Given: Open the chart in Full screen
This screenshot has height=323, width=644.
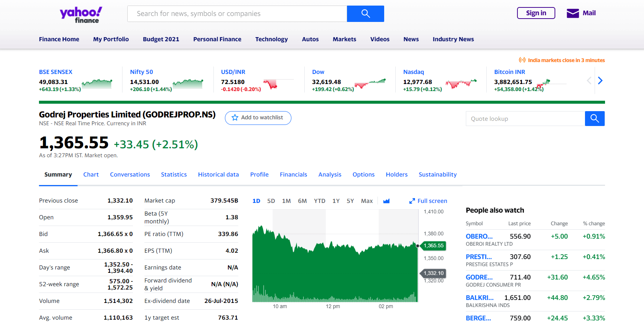Looking at the screenshot, I should coord(428,201).
